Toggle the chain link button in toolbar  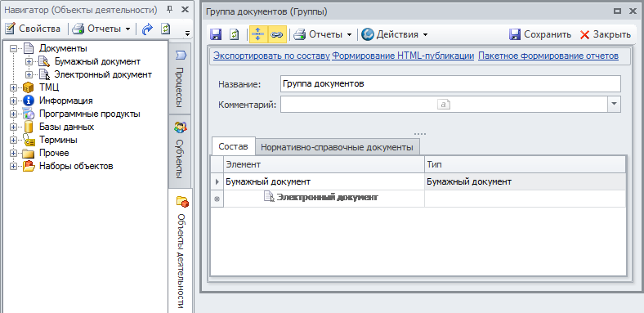(277, 34)
